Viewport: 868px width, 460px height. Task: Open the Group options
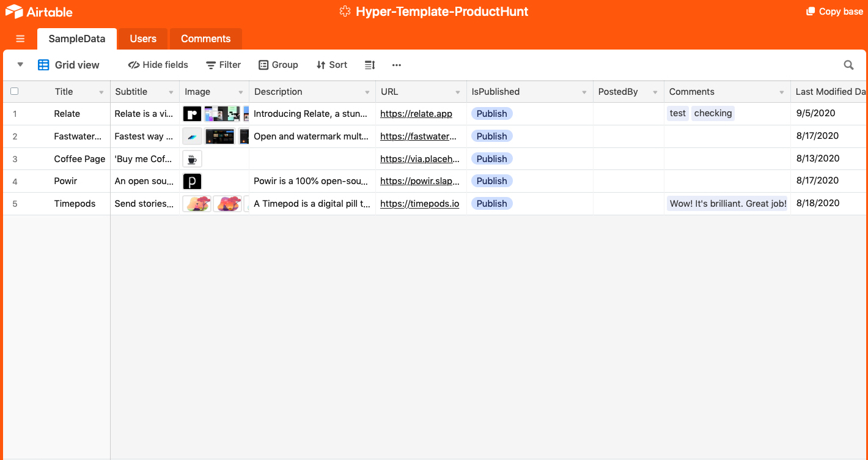pos(279,65)
